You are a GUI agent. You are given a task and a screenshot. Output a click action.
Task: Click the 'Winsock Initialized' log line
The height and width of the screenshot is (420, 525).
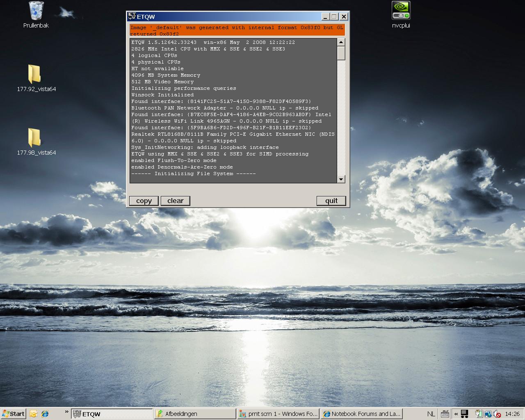click(162, 95)
